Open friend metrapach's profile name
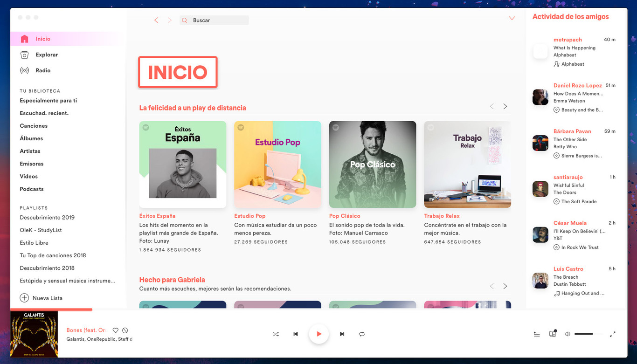 [x=568, y=40]
